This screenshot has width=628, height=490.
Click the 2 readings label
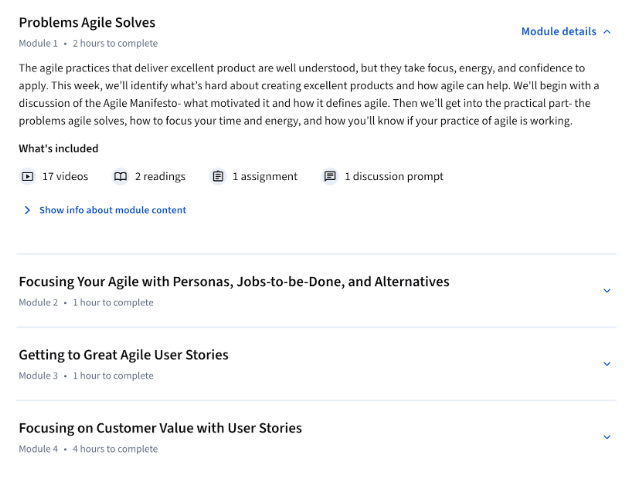tap(160, 177)
